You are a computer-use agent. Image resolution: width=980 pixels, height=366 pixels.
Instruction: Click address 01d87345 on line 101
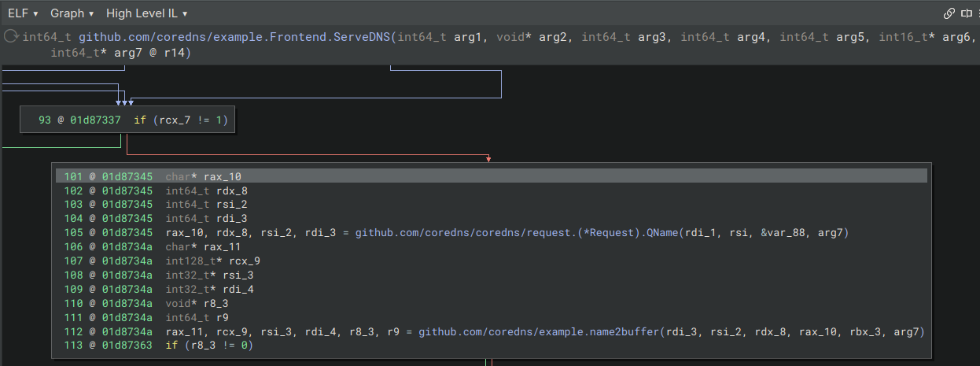pyautogui.click(x=127, y=176)
